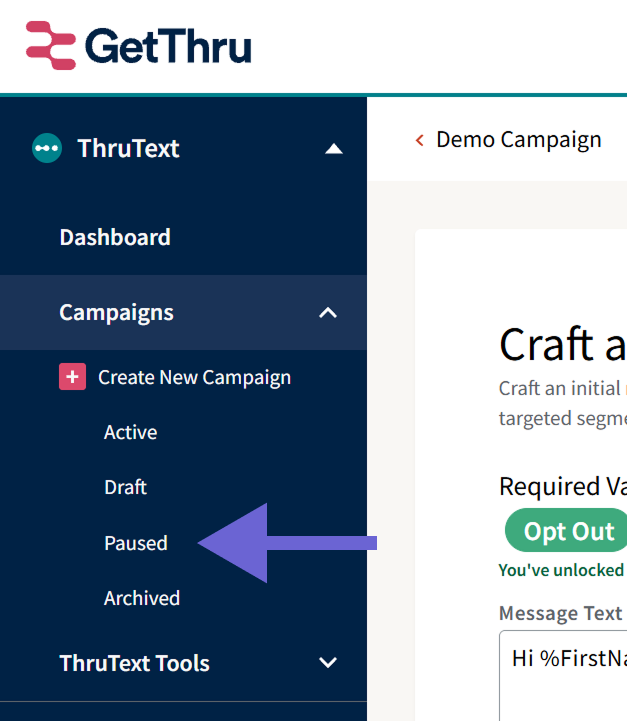This screenshot has height=721, width=627.
Task: Focus the Message Text input box
Action: click(x=563, y=676)
